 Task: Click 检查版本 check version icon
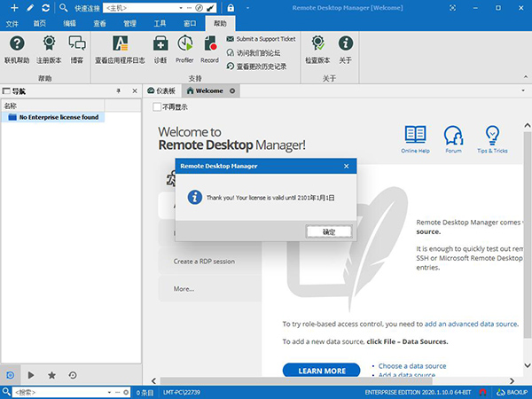[317, 50]
